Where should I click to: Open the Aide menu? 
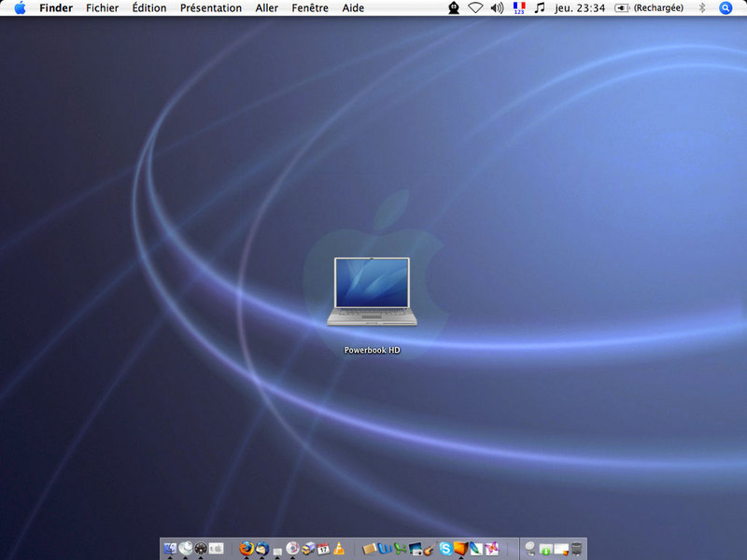pos(353,8)
